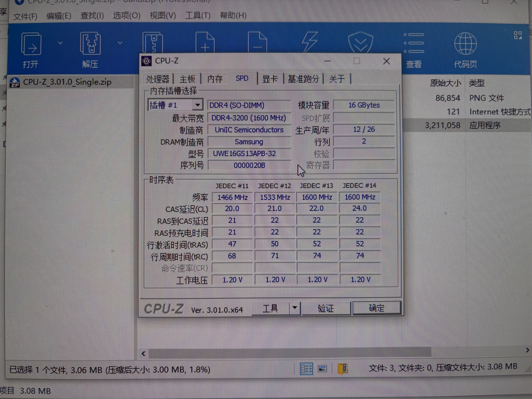This screenshot has height=399, width=532.
Task: Switch to the 处理器 tab in CPU-Z
Action: 158,79
